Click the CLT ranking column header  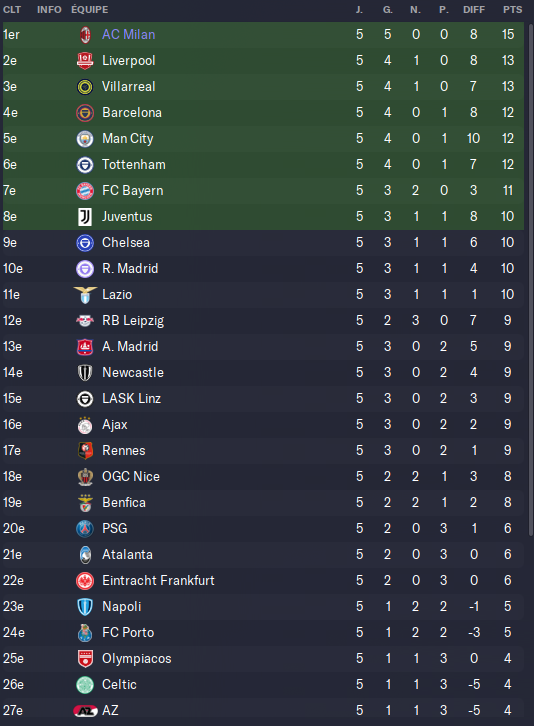click(x=12, y=10)
